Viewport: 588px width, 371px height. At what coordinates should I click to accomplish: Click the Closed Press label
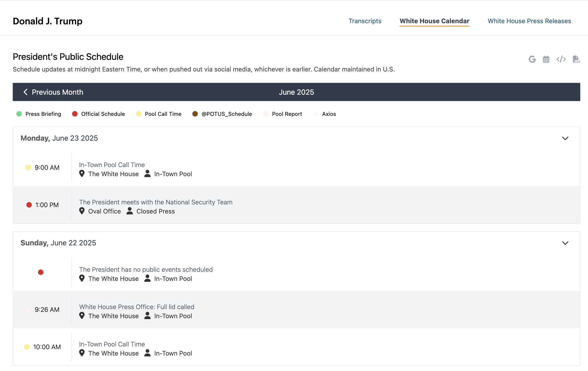click(x=156, y=211)
